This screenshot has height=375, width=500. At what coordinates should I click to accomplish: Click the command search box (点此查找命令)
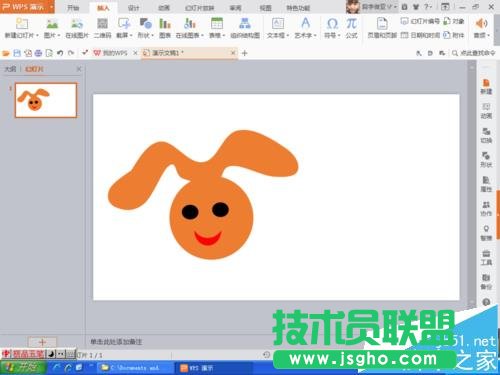[474, 53]
